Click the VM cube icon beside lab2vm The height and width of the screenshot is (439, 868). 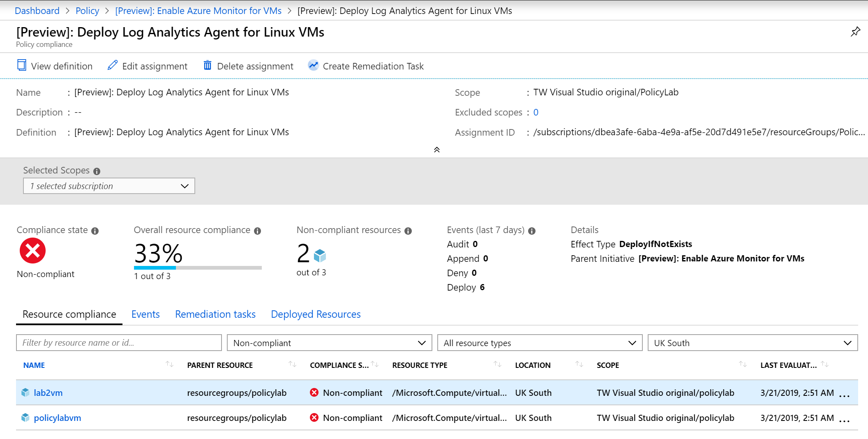24,393
